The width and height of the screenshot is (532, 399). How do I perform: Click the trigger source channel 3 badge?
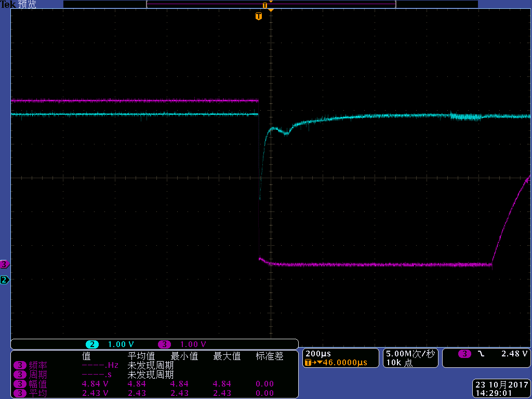tap(464, 354)
